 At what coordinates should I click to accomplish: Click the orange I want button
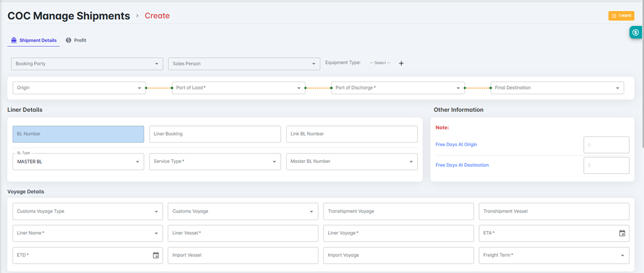tap(621, 16)
